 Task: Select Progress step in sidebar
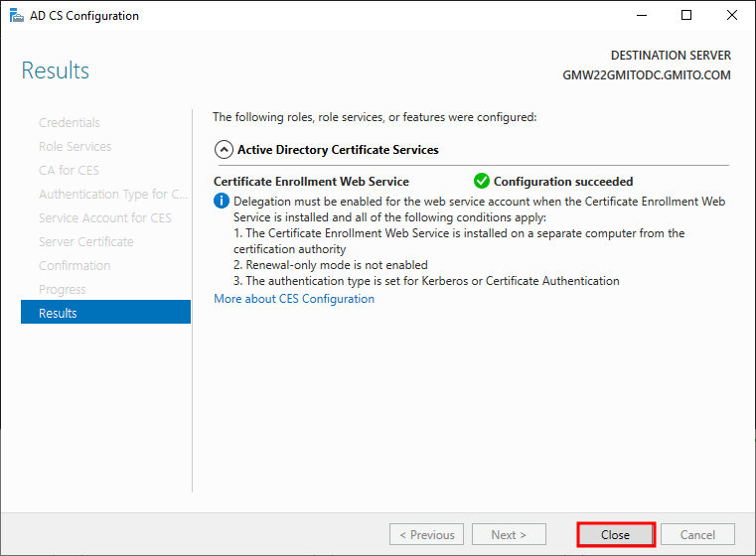click(63, 290)
